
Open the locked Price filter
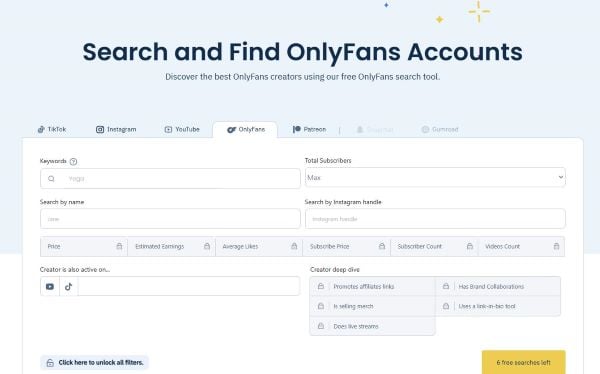click(84, 247)
